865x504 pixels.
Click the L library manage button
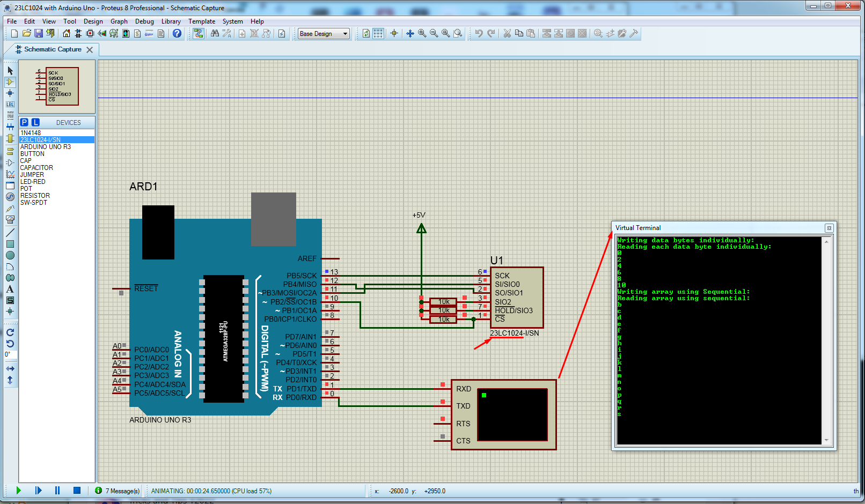tap(35, 122)
